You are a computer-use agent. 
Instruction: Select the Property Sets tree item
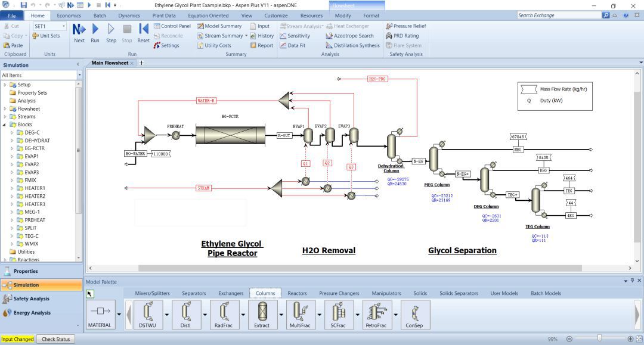click(x=32, y=93)
